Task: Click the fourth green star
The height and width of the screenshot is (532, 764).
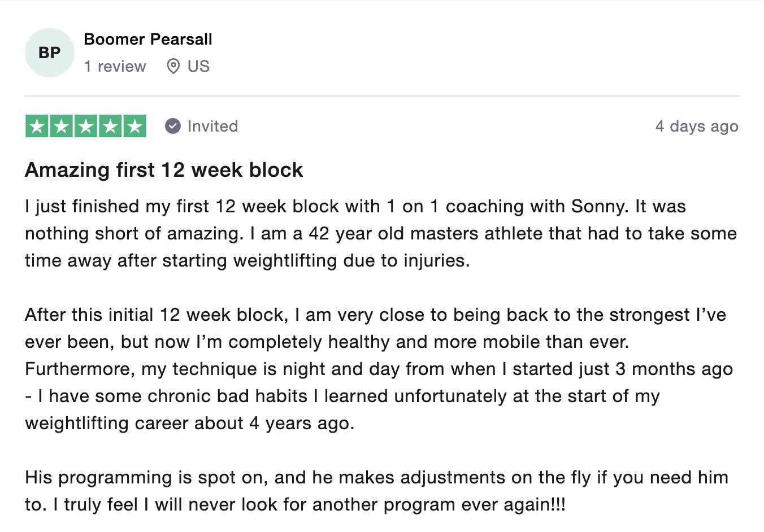Action: (x=110, y=126)
